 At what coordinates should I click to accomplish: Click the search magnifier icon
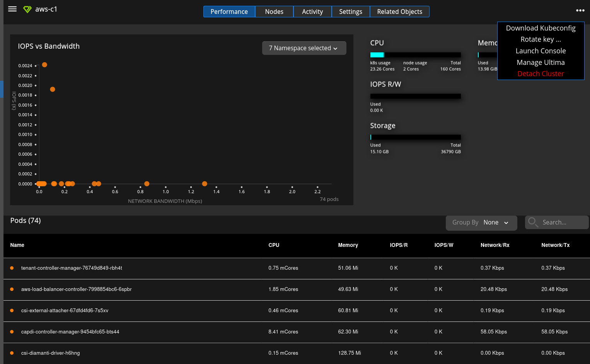[x=533, y=222]
